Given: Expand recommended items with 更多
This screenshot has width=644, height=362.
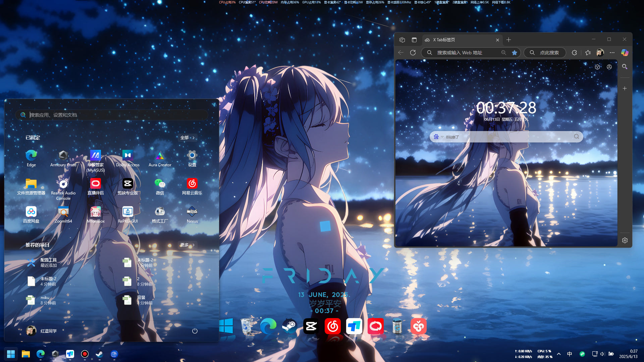Looking at the screenshot, I should pyautogui.click(x=187, y=245).
